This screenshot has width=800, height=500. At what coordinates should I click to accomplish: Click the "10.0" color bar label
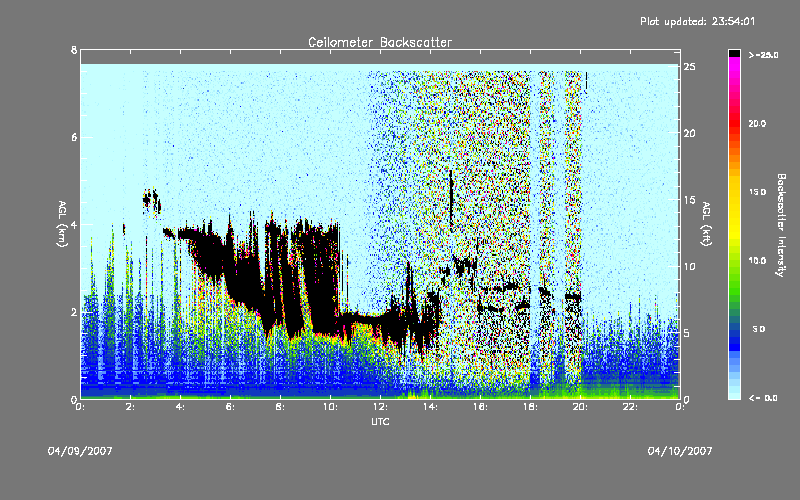(x=757, y=261)
